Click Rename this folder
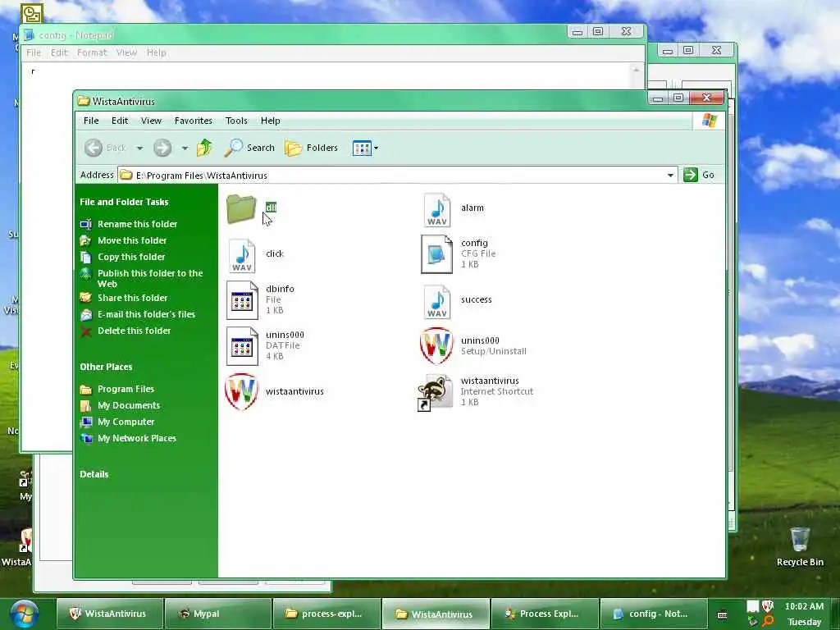The height and width of the screenshot is (630, 840). pos(137,224)
